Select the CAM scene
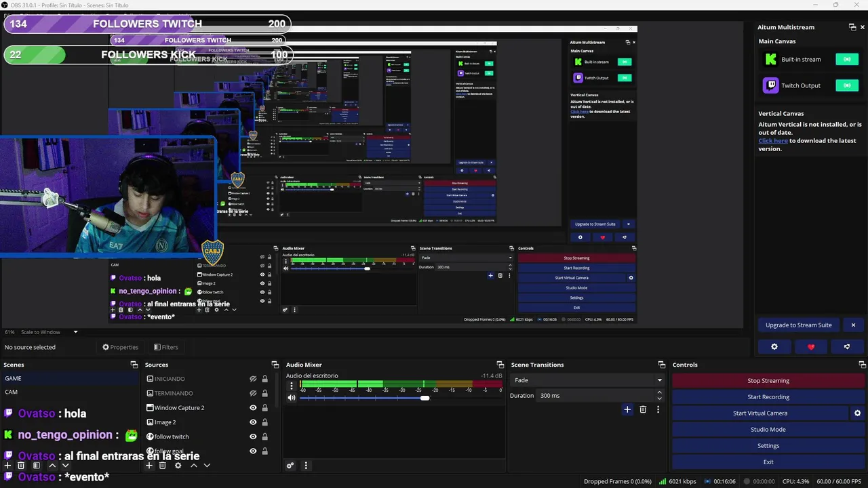This screenshot has height=488, width=868. point(70,392)
